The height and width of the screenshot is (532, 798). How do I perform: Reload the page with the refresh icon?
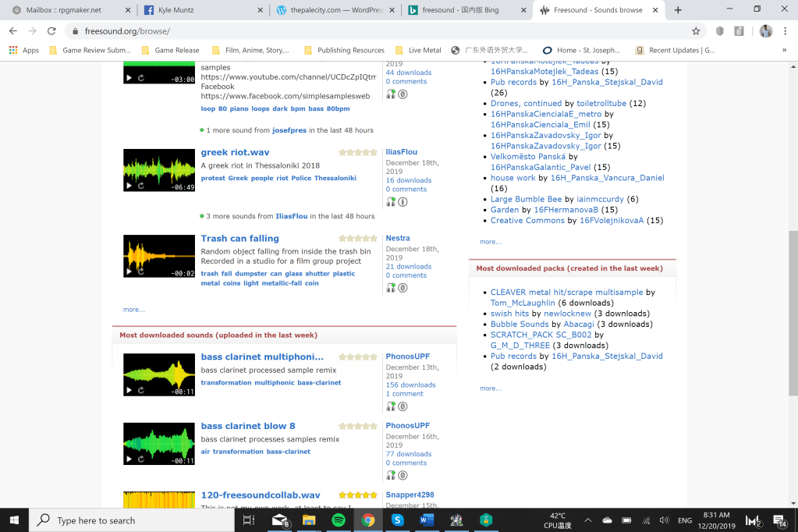pos(51,31)
